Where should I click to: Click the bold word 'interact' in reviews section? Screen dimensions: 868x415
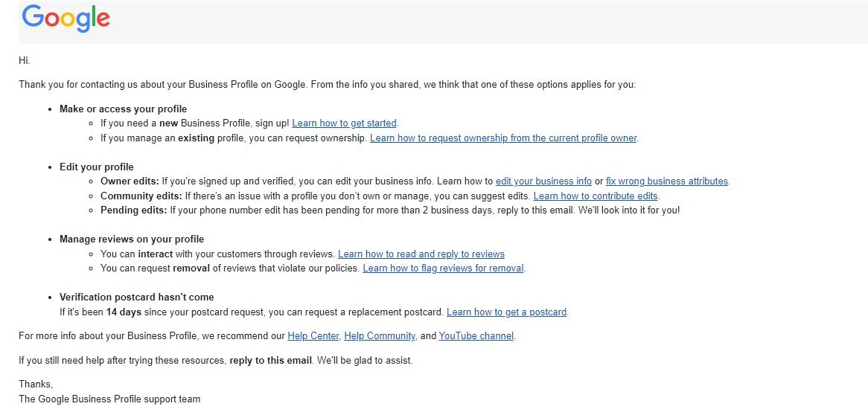(x=156, y=254)
